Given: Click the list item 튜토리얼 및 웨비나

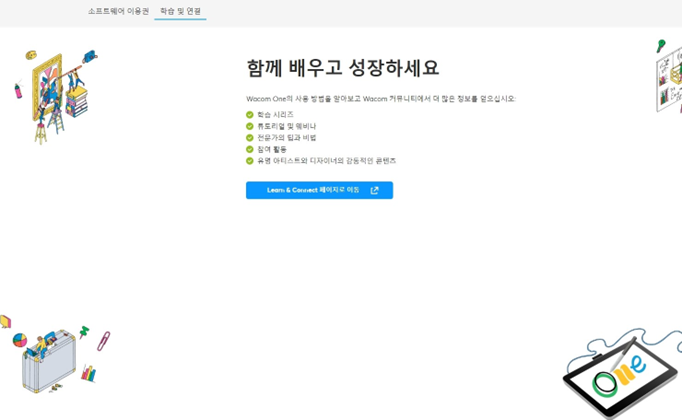Looking at the screenshot, I should pyautogui.click(x=286, y=126).
